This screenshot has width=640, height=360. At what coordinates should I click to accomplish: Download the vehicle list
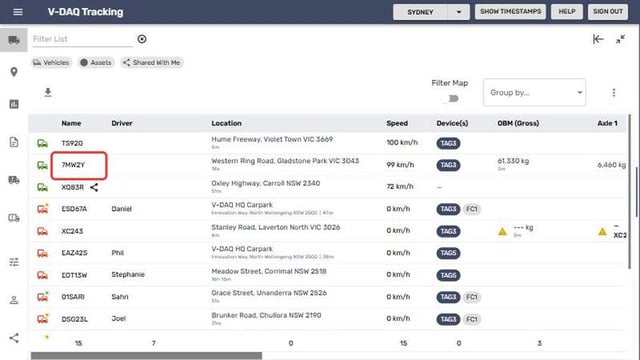coord(48,92)
